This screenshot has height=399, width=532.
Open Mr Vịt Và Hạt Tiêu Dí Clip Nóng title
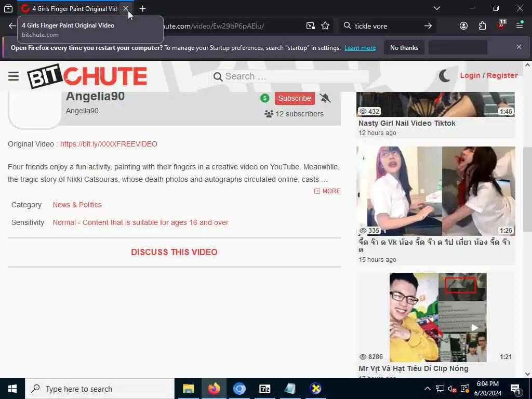413,368
